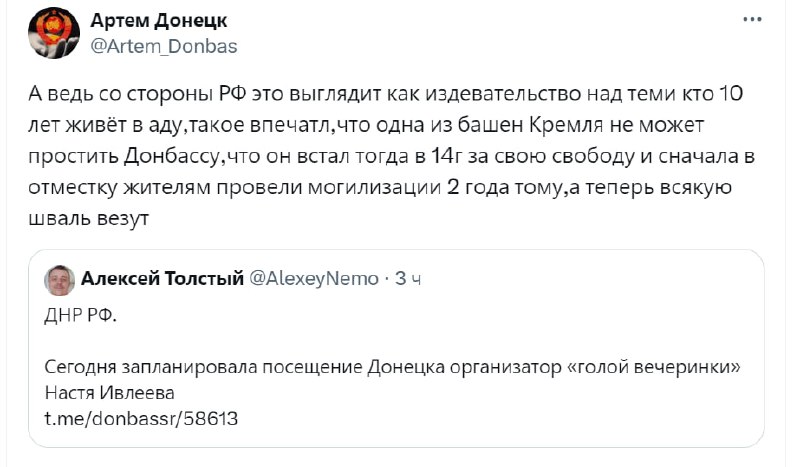Screen dimensions: 800x467
Task: Open the Алексей Толстый display name
Action: [162, 279]
